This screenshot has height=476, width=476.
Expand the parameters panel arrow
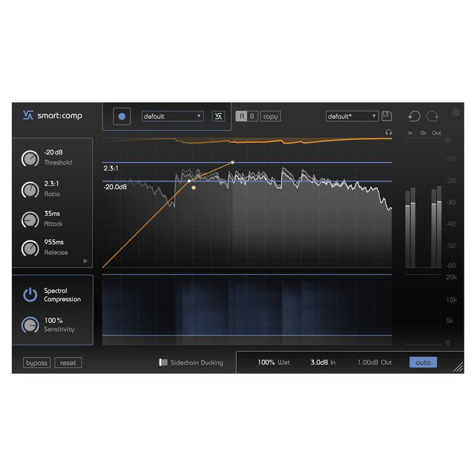[85, 261]
